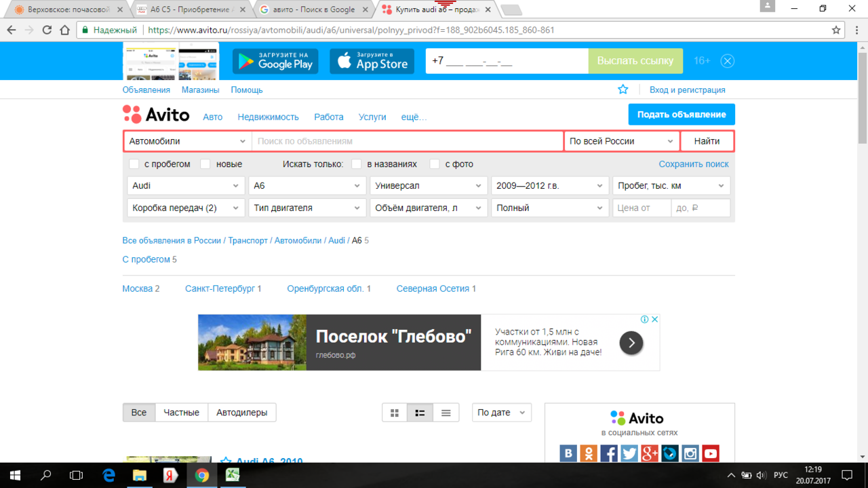Open the A6 model dropdown

coord(307,185)
